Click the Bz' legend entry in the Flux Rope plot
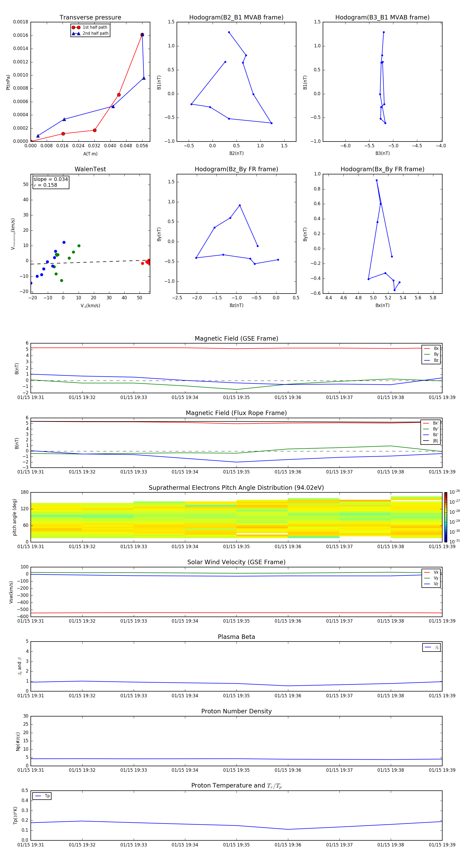 (x=431, y=435)
